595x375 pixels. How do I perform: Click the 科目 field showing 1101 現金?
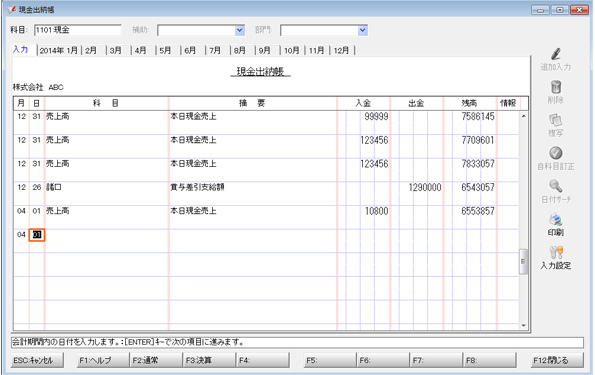pyautogui.click(x=78, y=30)
